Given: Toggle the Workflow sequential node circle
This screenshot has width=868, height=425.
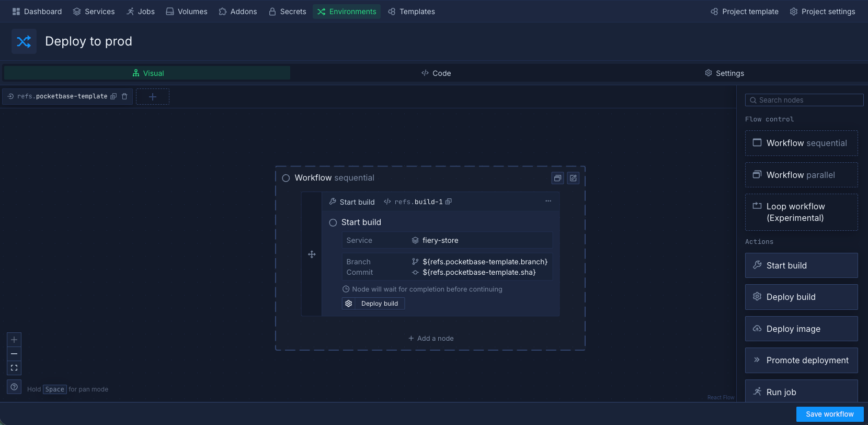Looking at the screenshot, I should (286, 178).
